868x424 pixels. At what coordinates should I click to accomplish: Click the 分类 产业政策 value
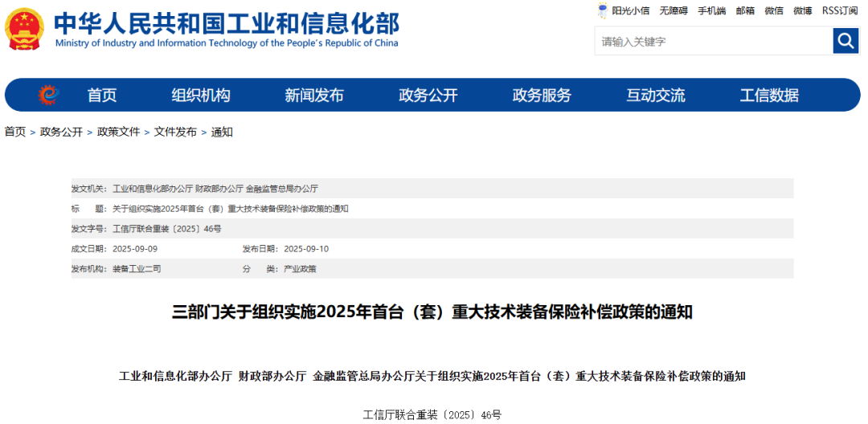(300, 269)
